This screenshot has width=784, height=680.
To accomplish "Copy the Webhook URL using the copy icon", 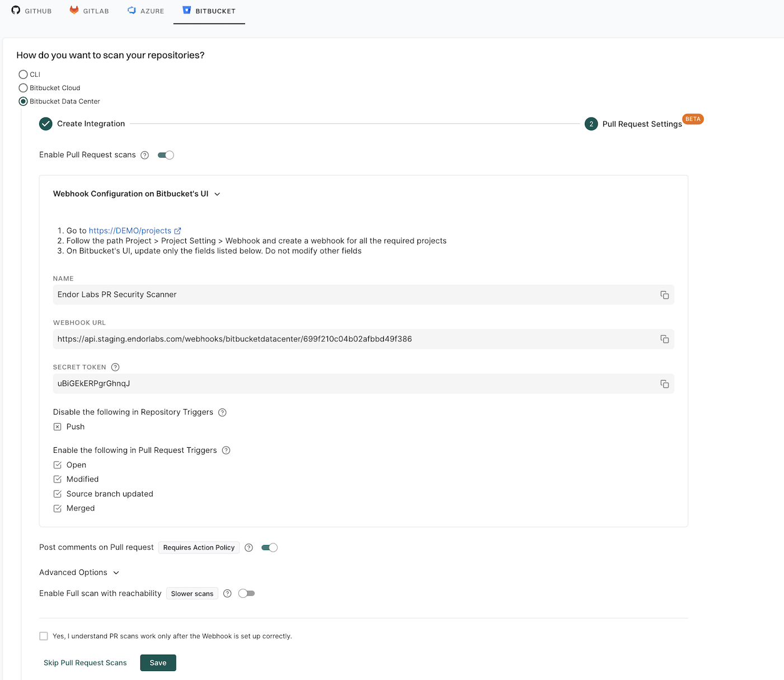I will click(x=664, y=339).
